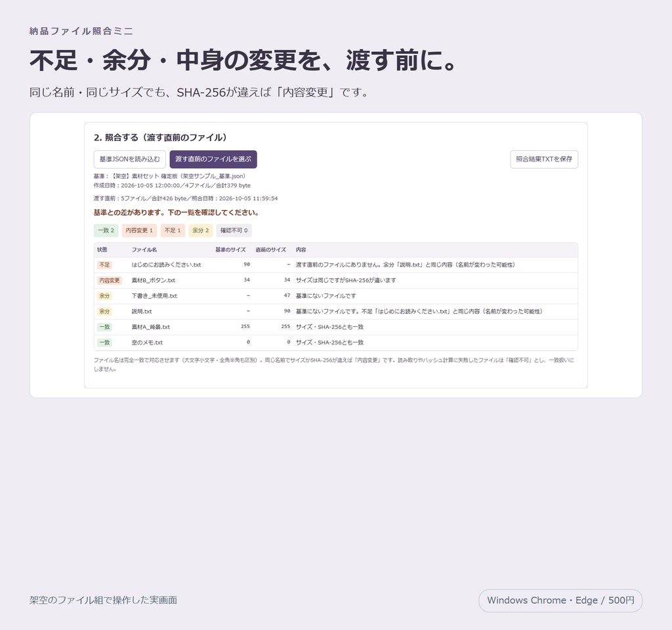Select the 確認不可 0 summary badge
Image resolution: width=672 pixels, height=630 pixels.
pyautogui.click(x=234, y=230)
